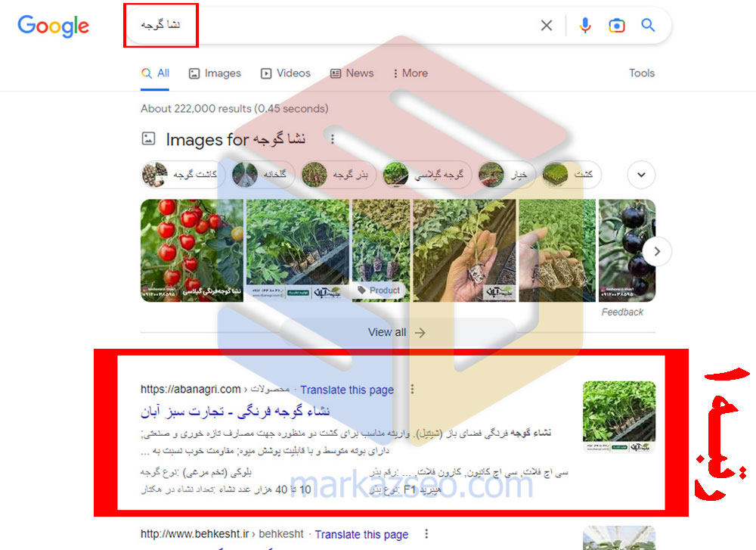Open the Tools options
The image size is (756, 550).
642,73
